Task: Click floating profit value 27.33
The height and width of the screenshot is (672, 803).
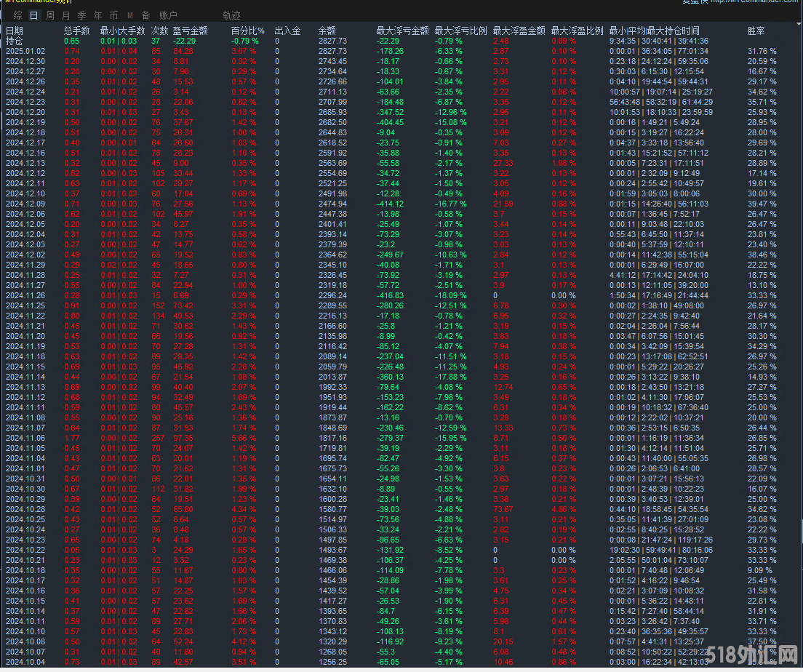Action: pos(503,164)
